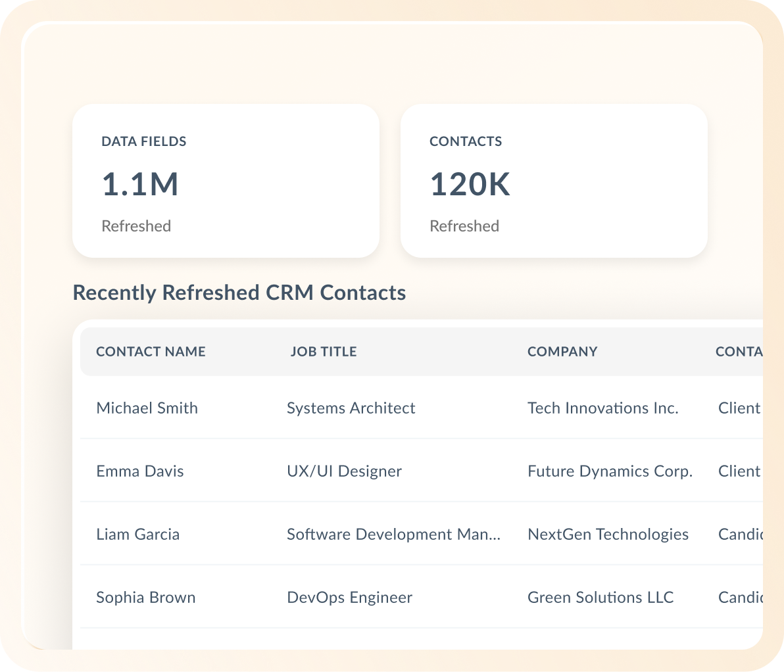Select NextGen Technologies company cell
Screen dimensions: 784x672
click(608, 535)
